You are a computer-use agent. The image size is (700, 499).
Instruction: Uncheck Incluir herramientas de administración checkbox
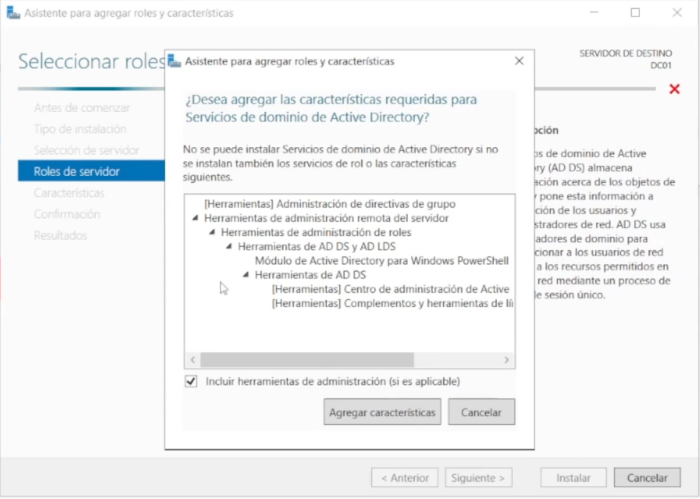191,381
